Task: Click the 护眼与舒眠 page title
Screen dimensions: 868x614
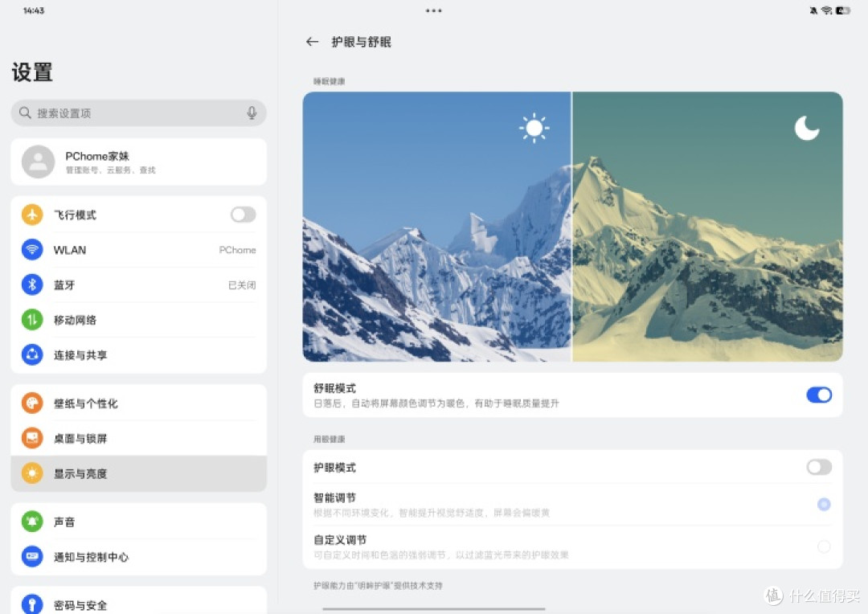Action: point(362,42)
